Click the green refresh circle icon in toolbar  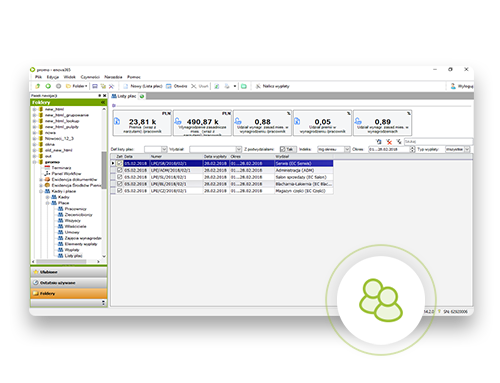point(48,86)
